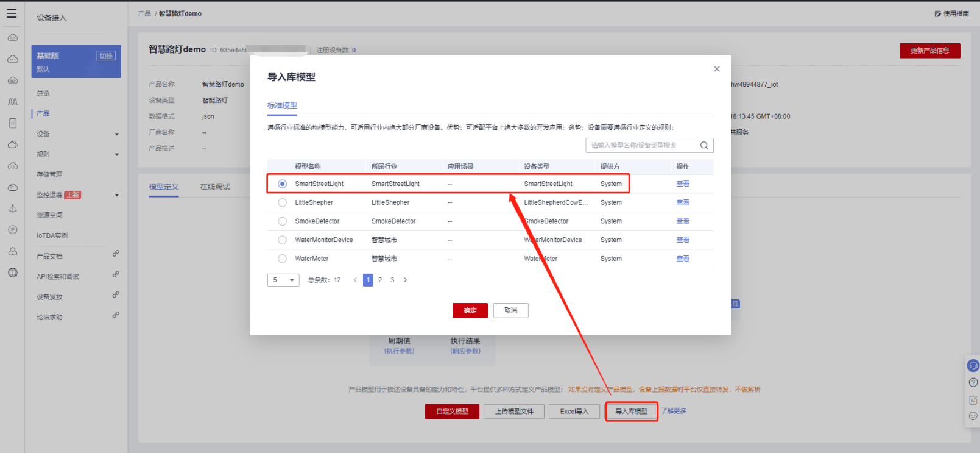Open 资源空间 in the sidebar
980x453 pixels.
point(49,215)
